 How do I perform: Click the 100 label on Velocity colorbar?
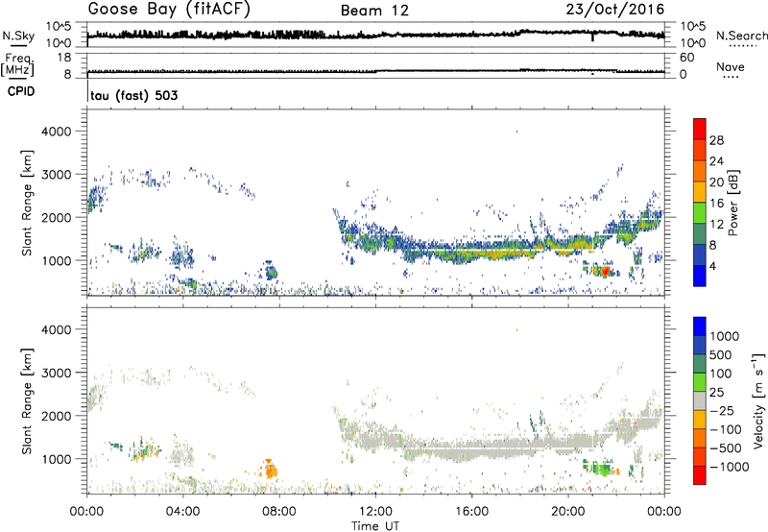(721, 374)
